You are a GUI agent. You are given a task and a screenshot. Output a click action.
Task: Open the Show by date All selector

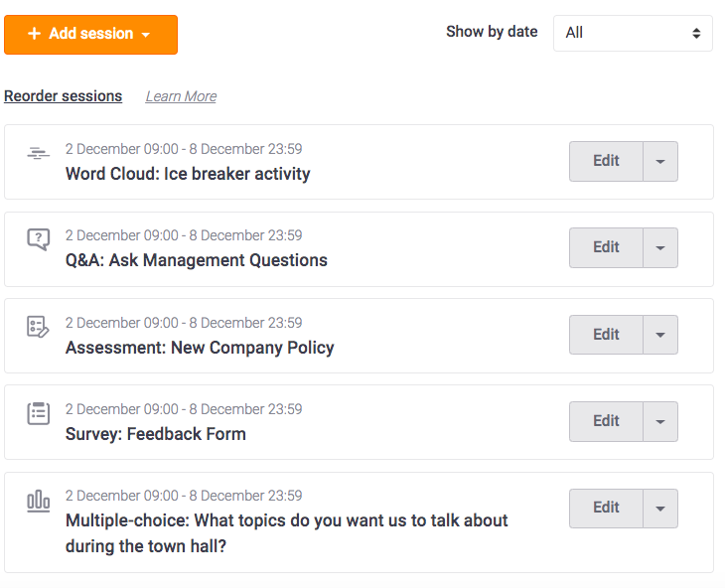[633, 34]
